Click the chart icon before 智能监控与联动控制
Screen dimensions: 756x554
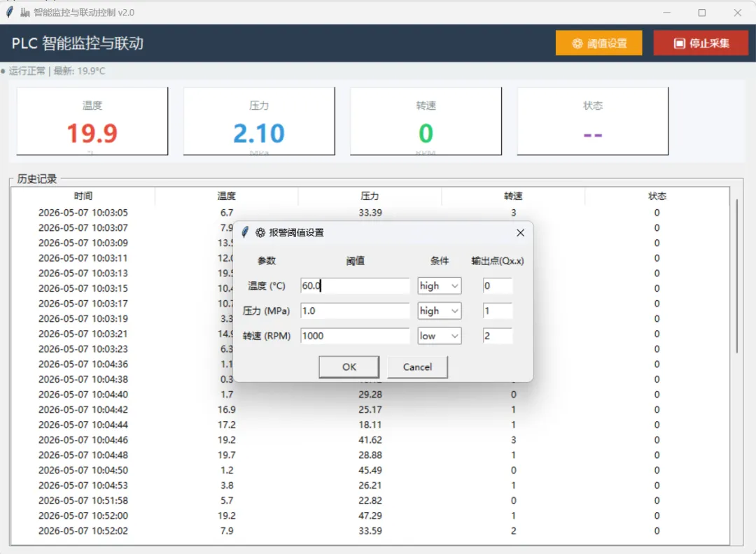[x=25, y=13]
